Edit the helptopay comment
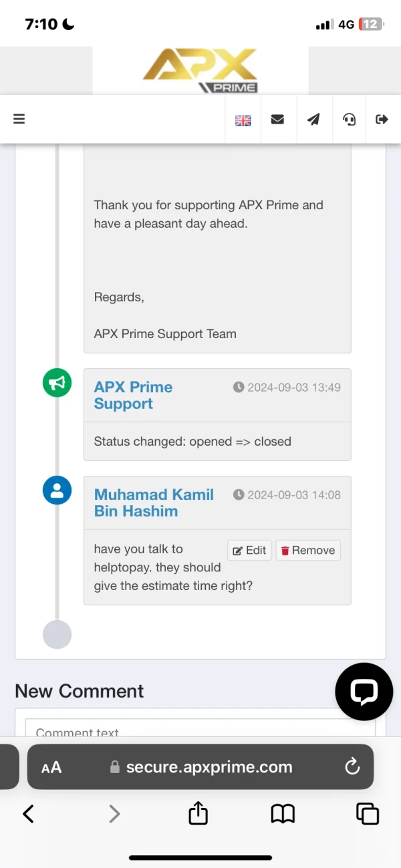Image resolution: width=401 pixels, height=868 pixels. pyautogui.click(x=249, y=551)
